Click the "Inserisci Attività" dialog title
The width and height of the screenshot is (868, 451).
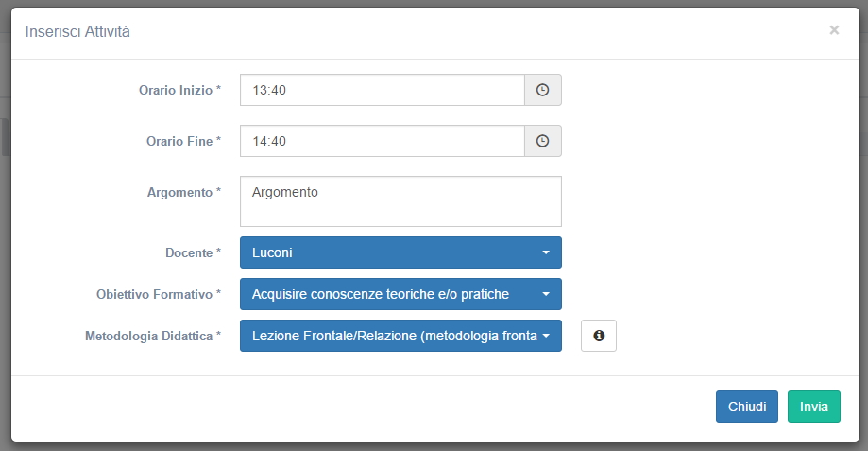click(77, 31)
